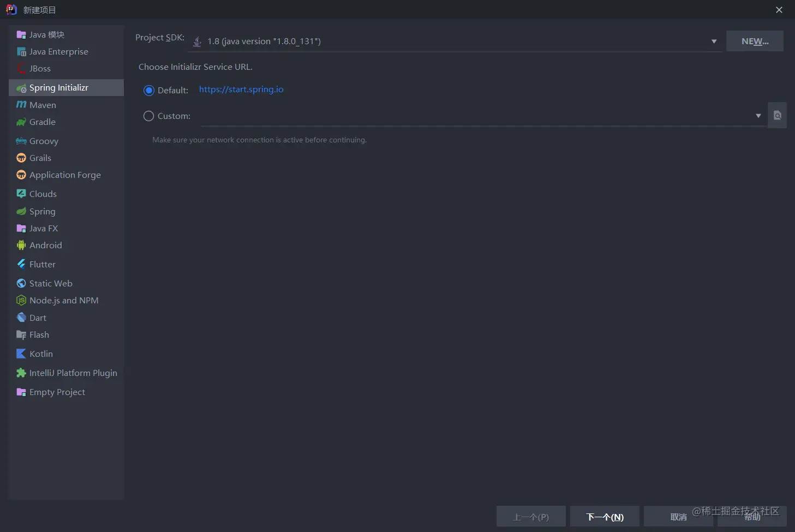Click the Spring leaf icon
The image size is (795, 532).
click(x=21, y=211)
